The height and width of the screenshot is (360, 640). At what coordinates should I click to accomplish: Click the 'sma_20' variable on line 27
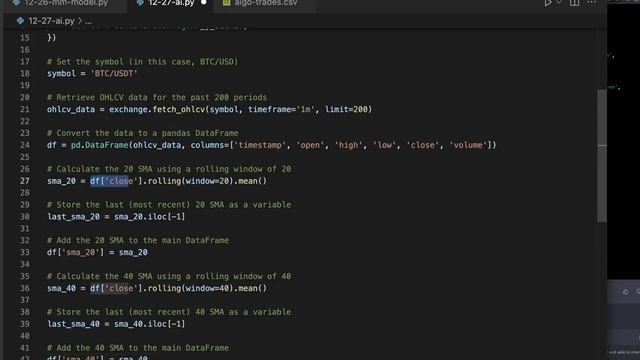(x=61, y=181)
